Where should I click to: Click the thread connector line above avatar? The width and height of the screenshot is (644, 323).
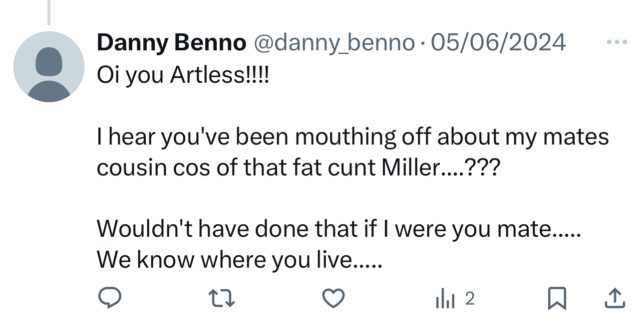49,12
